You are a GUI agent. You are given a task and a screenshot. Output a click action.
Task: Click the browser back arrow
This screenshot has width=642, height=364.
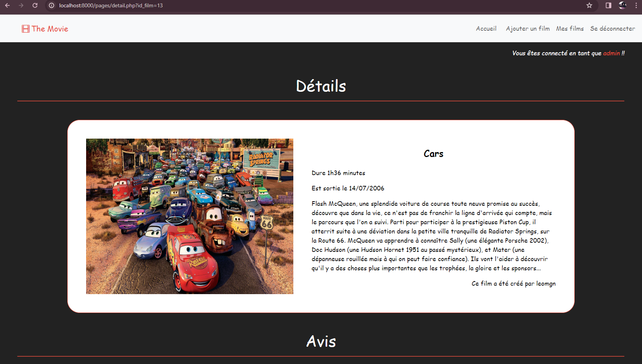(x=7, y=5)
